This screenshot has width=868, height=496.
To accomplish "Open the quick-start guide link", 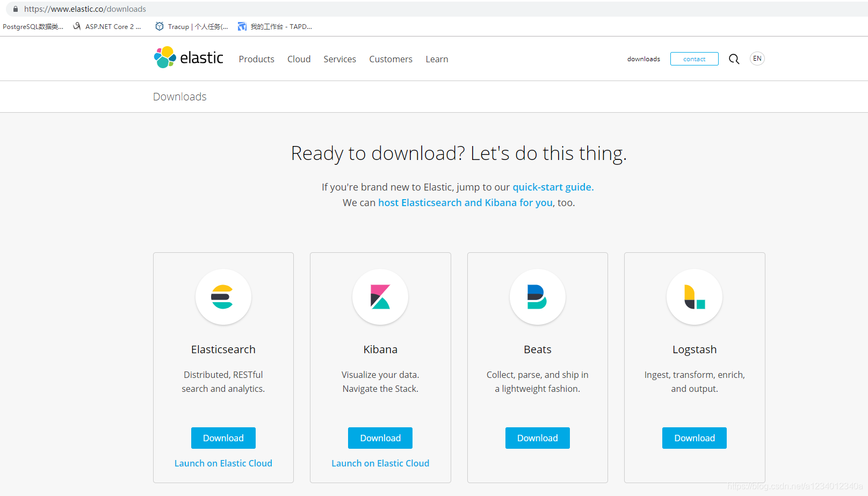I will click(x=553, y=187).
